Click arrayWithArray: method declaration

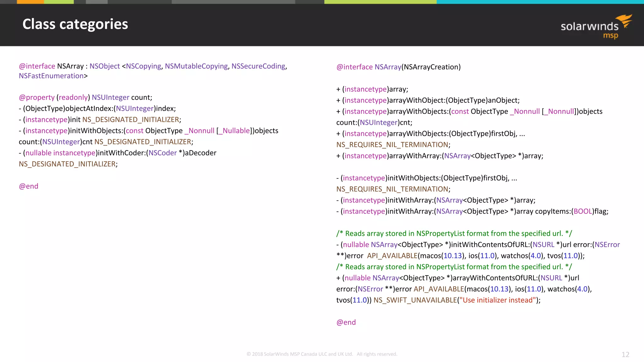pos(439,156)
